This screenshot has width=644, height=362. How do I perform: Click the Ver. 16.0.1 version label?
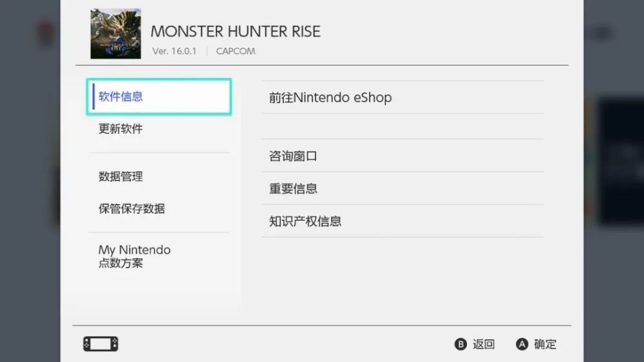coord(175,51)
